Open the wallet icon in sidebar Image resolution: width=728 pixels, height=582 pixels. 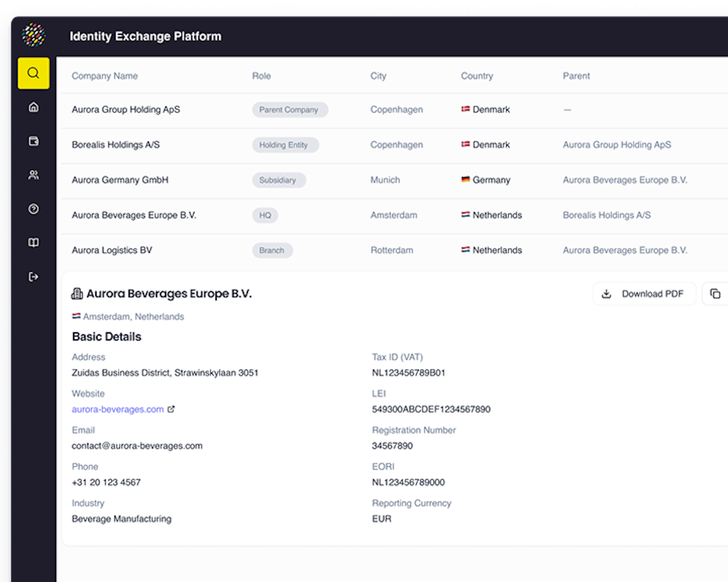click(x=33, y=141)
